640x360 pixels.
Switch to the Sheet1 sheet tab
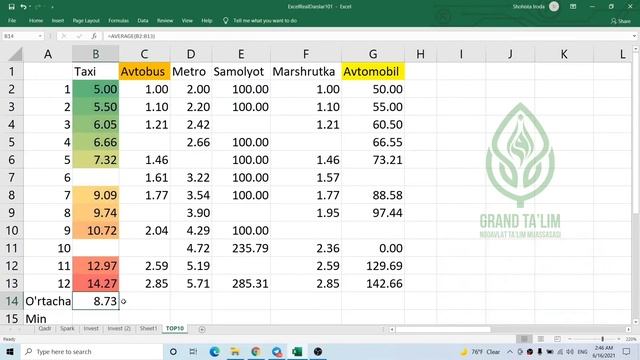(148, 328)
